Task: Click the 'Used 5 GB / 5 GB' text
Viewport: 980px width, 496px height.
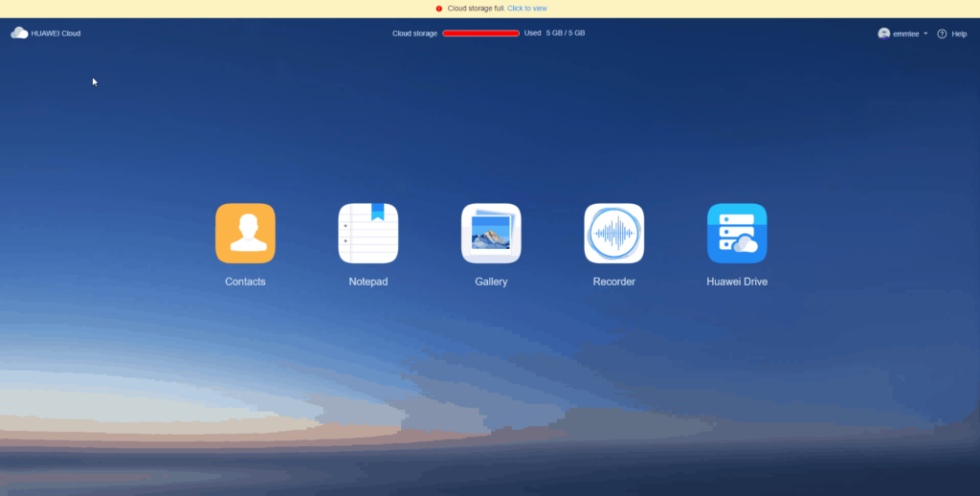Action: tap(554, 34)
